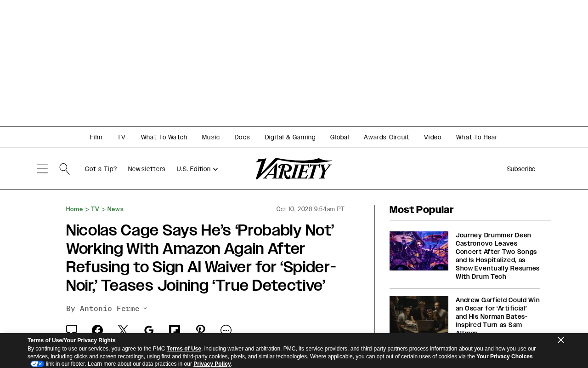Open the comments icon under byline
The width and height of the screenshot is (588, 368).
click(72, 329)
